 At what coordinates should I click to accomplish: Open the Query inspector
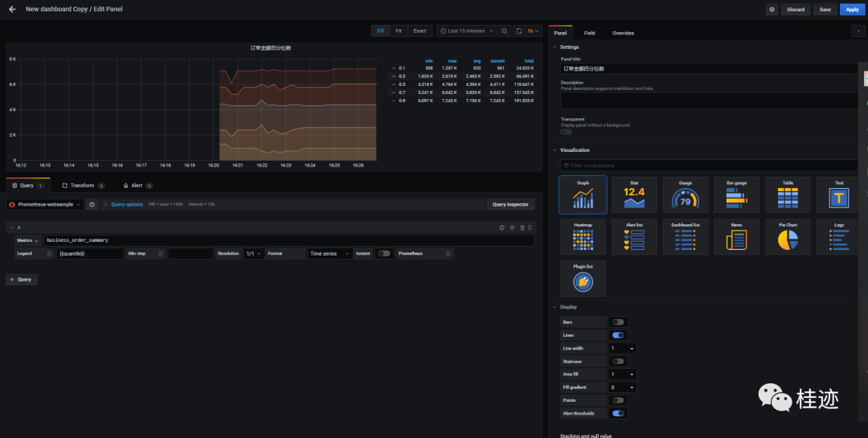[x=510, y=204]
